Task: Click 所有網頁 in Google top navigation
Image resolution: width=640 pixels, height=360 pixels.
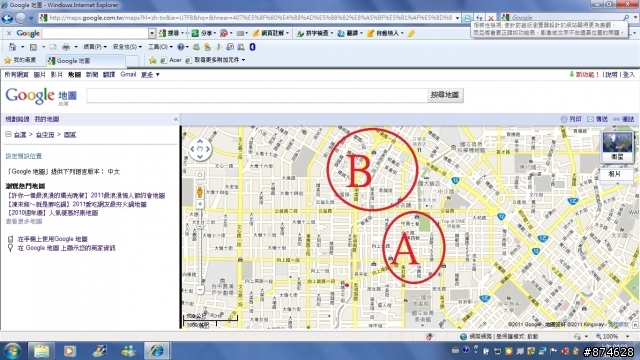Action: (x=16, y=75)
